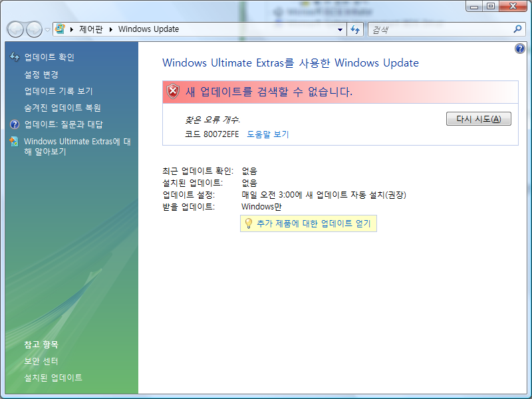Open 업데이트: 질문과 대답 link
The image size is (532, 399).
(x=63, y=124)
